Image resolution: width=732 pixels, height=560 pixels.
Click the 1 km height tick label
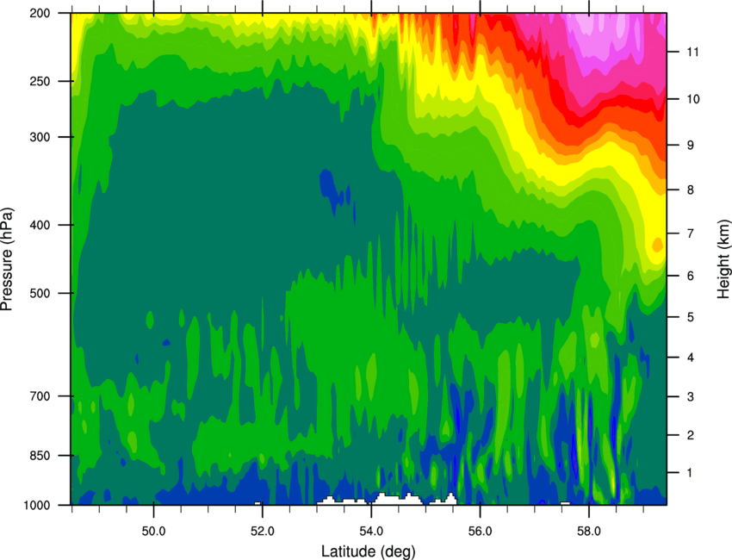pos(691,473)
